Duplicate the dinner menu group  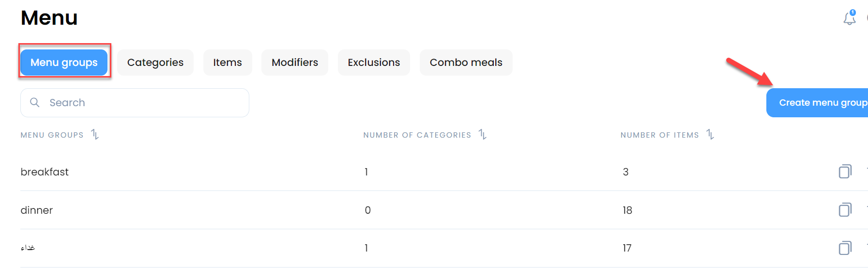[845, 210]
